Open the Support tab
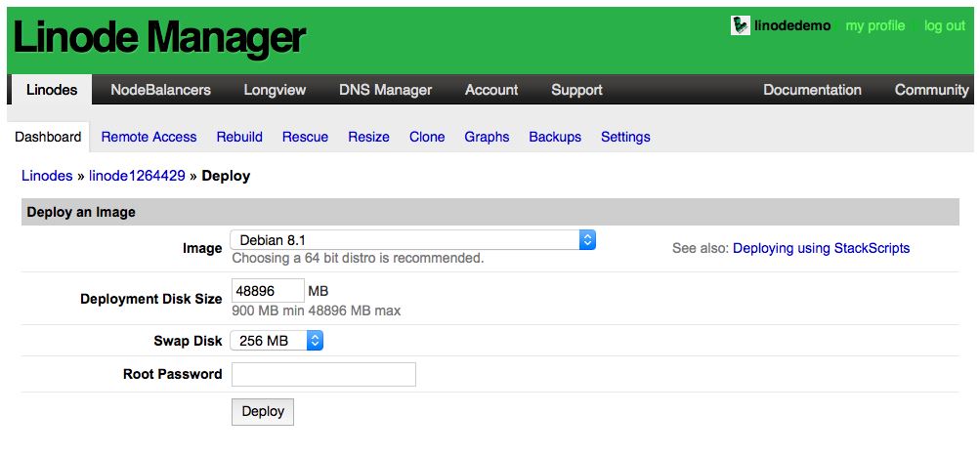This screenshot has height=455, width=980. tap(576, 90)
